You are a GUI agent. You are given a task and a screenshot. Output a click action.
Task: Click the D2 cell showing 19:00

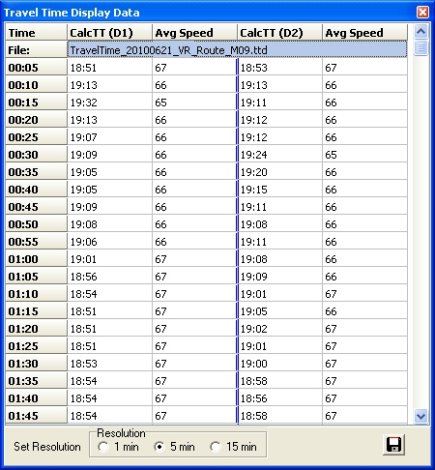point(281,363)
